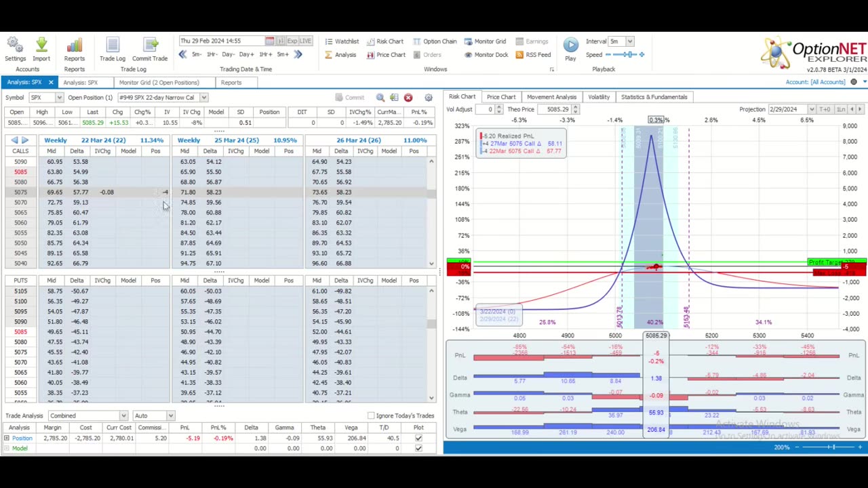Open the Price Chart window
The image size is (868, 488).
tap(385, 55)
